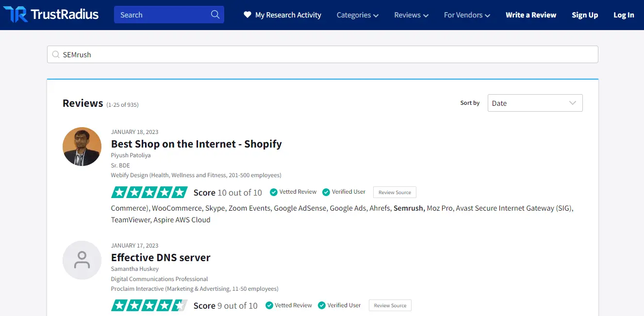Viewport: 644px width, 316px height.
Task: Click Write a Review
Action: pyautogui.click(x=531, y=15)
